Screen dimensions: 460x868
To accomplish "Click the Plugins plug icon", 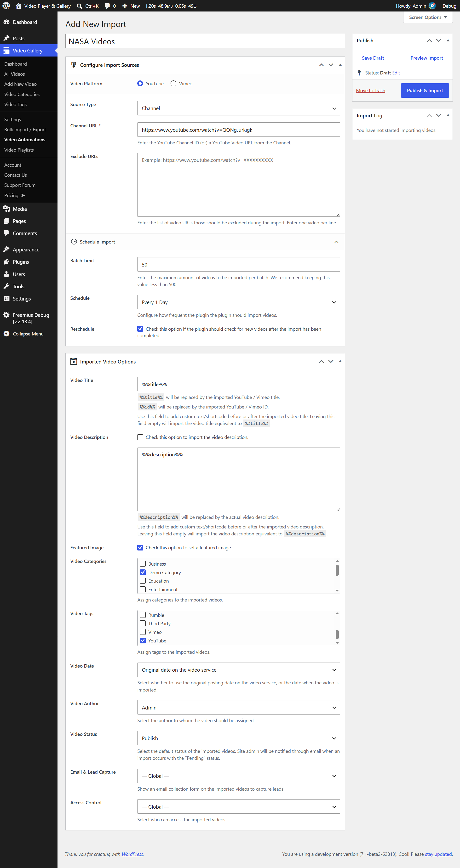I will coord(6,261).
